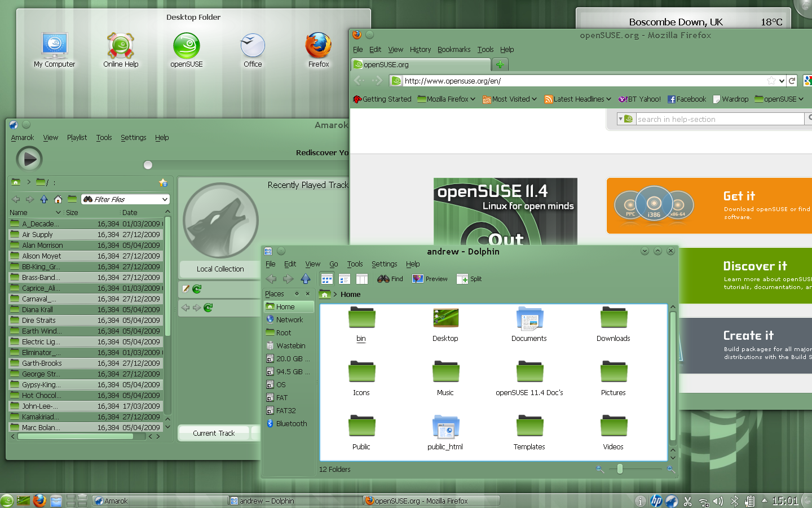
Task: Switch Dolphin to Details view mode
Action: click(x=345, y=279)
